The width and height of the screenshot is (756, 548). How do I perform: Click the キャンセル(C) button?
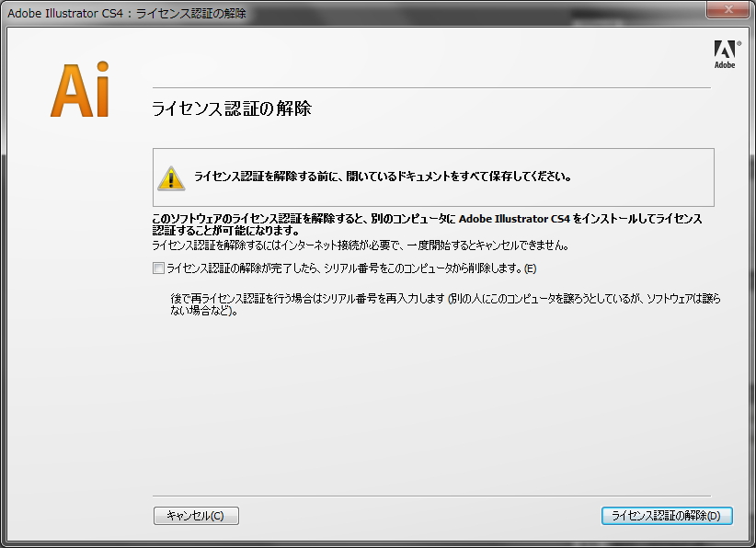coord(196,516)
